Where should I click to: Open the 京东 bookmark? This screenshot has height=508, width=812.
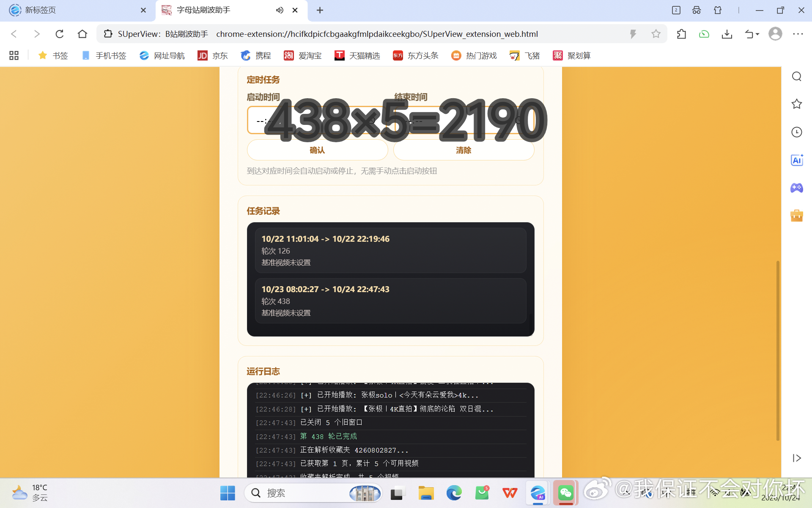click(x=213, y=55)
